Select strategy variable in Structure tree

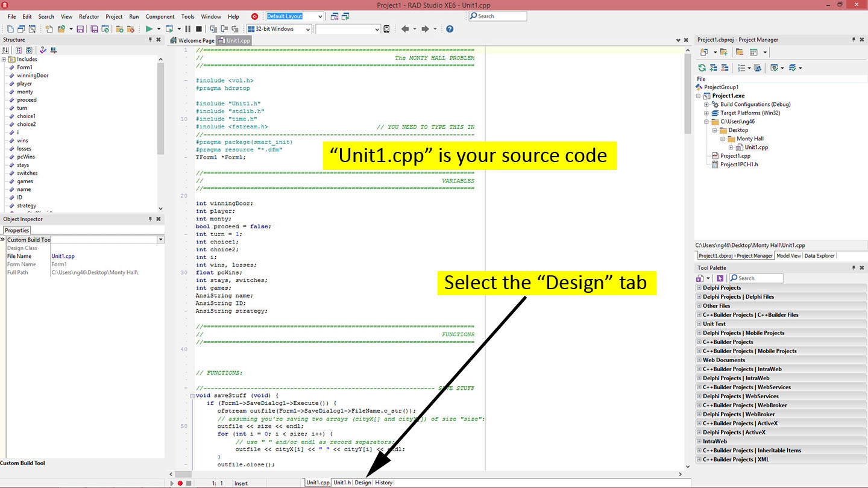click(x=27, y=205)
